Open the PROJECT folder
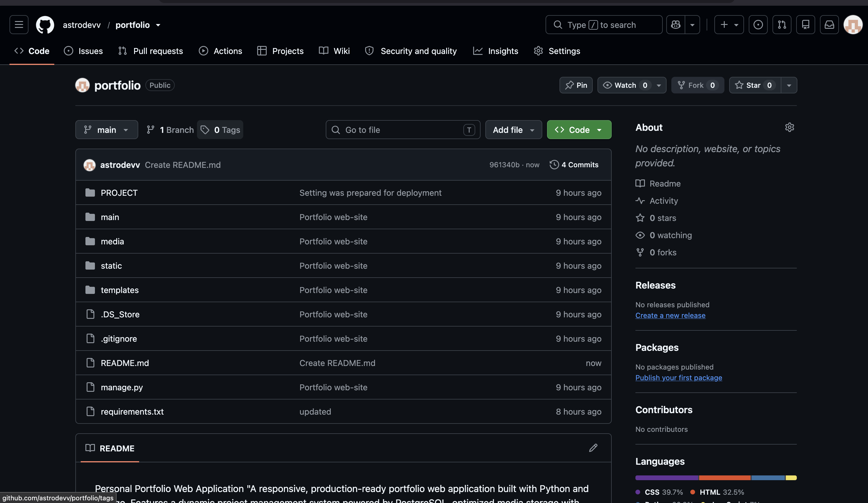Image resolution: width=868 pixels, height=503 pixels. (119, 193)
